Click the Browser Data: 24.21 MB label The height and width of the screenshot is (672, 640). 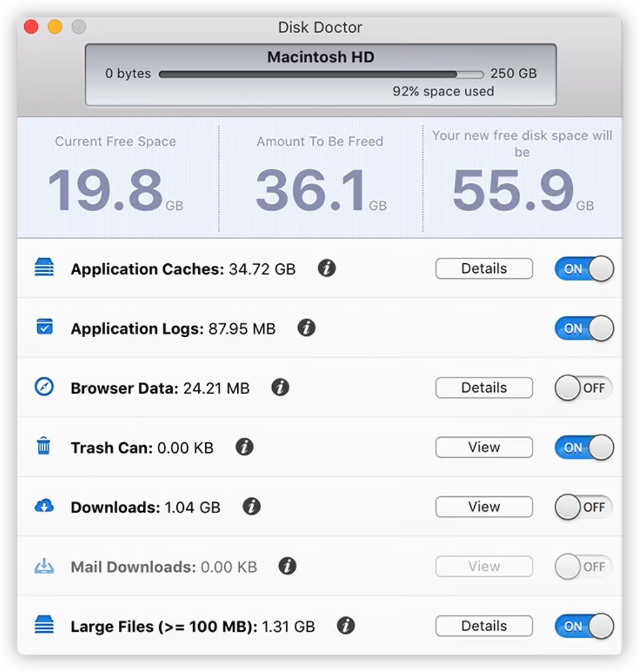pyautogui.click(x=160, y=388)
